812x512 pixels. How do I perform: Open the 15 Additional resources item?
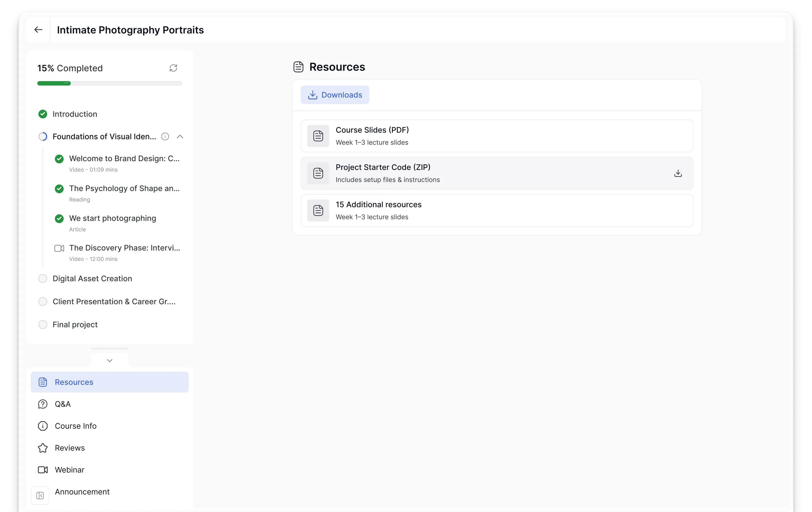coord(497,211)
